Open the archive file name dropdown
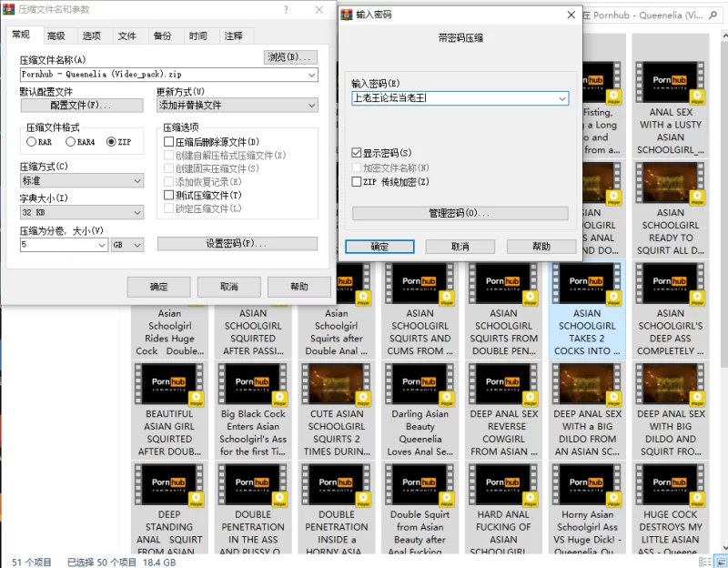This screenshot has width=728, height=568. tap(312, 75)
